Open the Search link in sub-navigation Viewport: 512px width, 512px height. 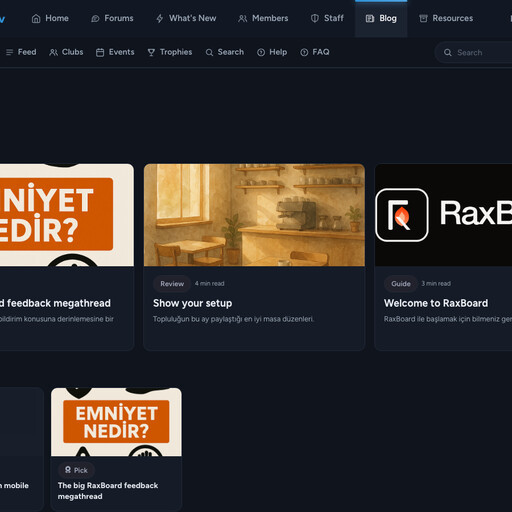click(225, 52)
